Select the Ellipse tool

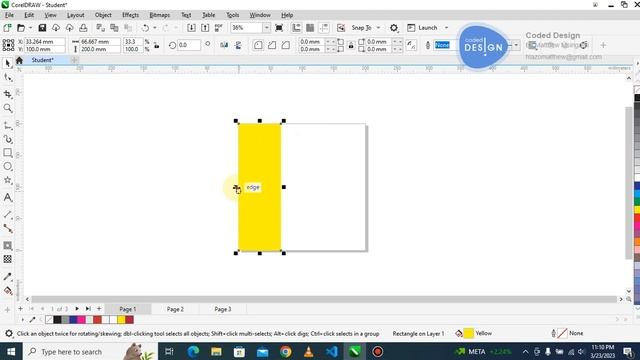pyautogui.click(x=8, y=167)
